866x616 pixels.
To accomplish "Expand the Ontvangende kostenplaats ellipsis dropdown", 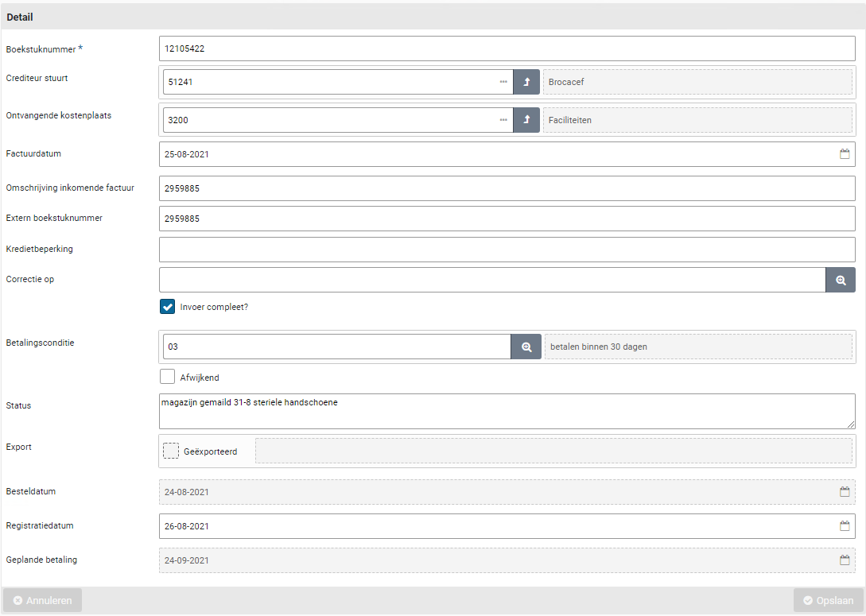I will pos(503,120).
